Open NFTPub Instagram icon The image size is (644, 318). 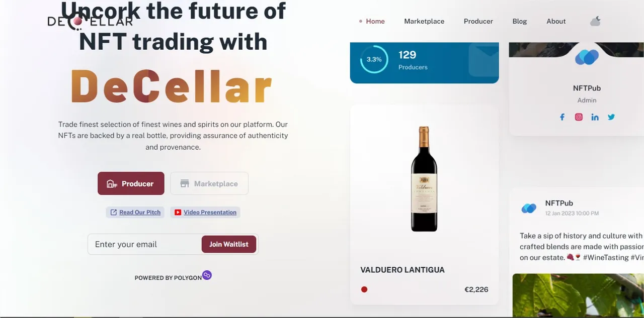point(579,117)
